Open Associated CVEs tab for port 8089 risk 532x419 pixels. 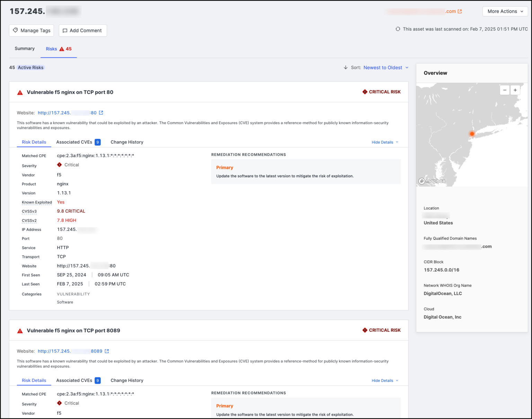tap(78, 381)
